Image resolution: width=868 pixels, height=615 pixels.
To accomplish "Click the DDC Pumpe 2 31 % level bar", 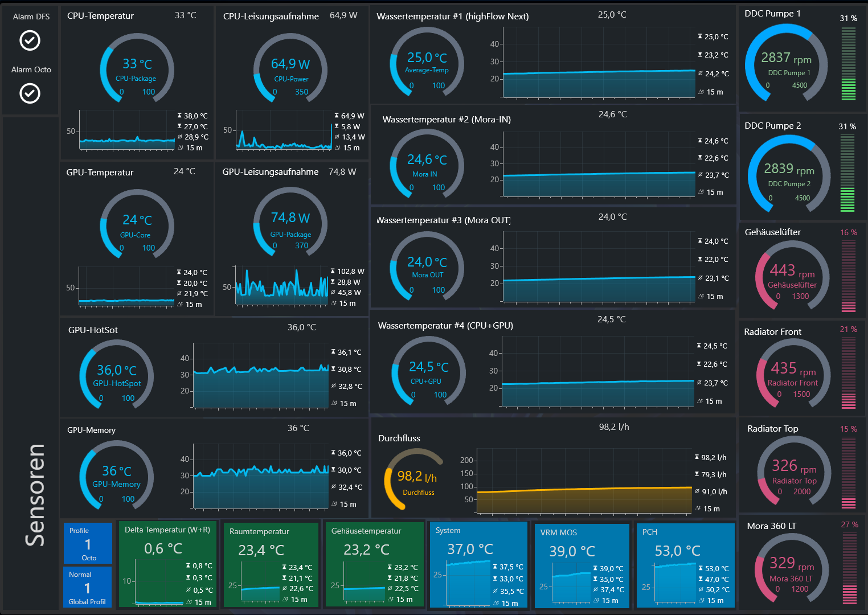I will pyautogui.click(x=847, y=173).
